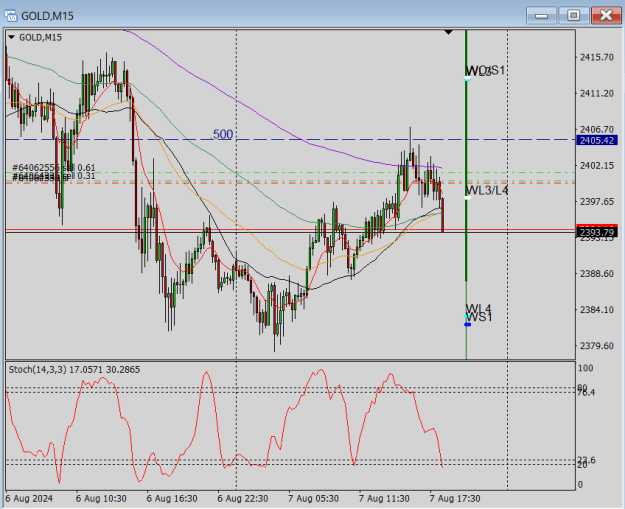Click the 7 Aug 11:30 time axis label
Screen dimensions: 625x509
click(384, 499)
